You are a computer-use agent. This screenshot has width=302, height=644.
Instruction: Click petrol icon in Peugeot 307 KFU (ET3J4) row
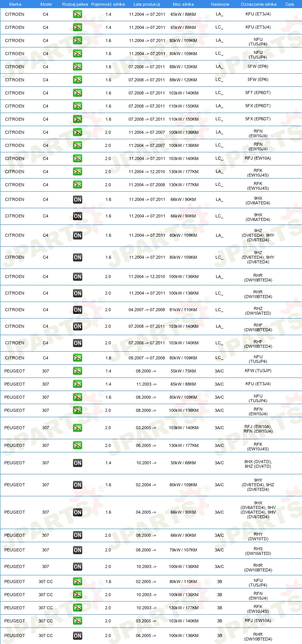(78, 384)
